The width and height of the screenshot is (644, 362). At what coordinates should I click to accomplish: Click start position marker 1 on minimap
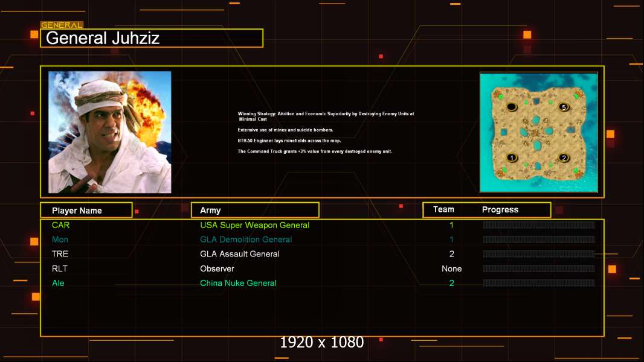click(511, 158)
